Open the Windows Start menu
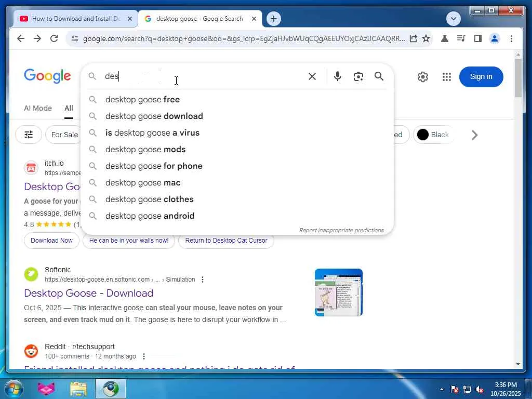The width and height of the screenshot is (532, 399). (14, 389)
